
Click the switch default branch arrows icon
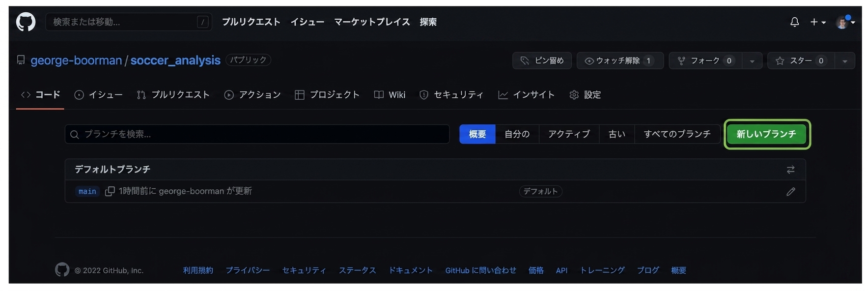point(790,170)
